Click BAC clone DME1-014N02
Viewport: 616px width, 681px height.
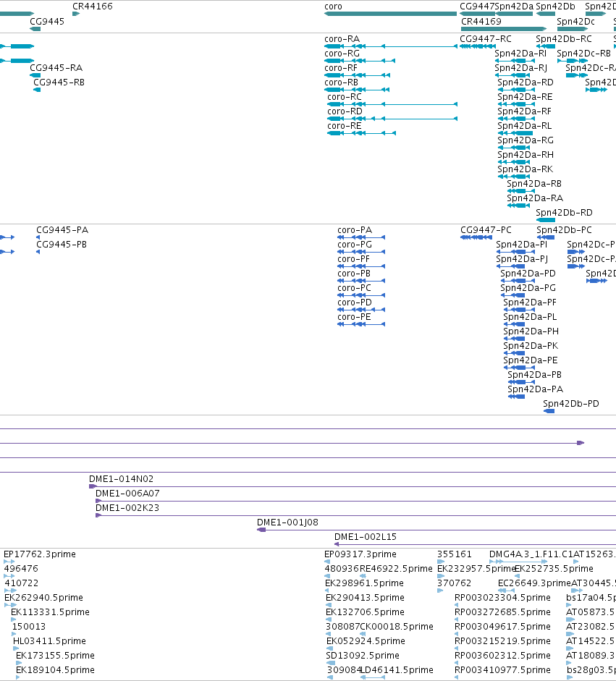tap(121, 478)
